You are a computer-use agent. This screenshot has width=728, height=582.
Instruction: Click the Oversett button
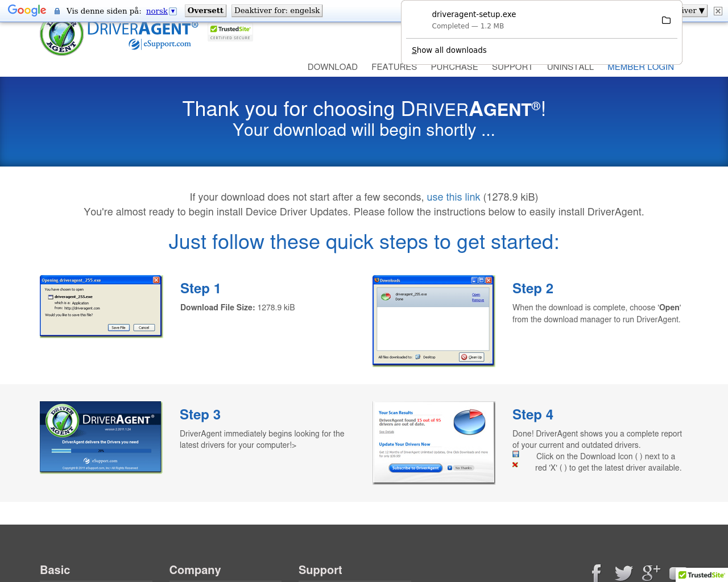point(205,11)
